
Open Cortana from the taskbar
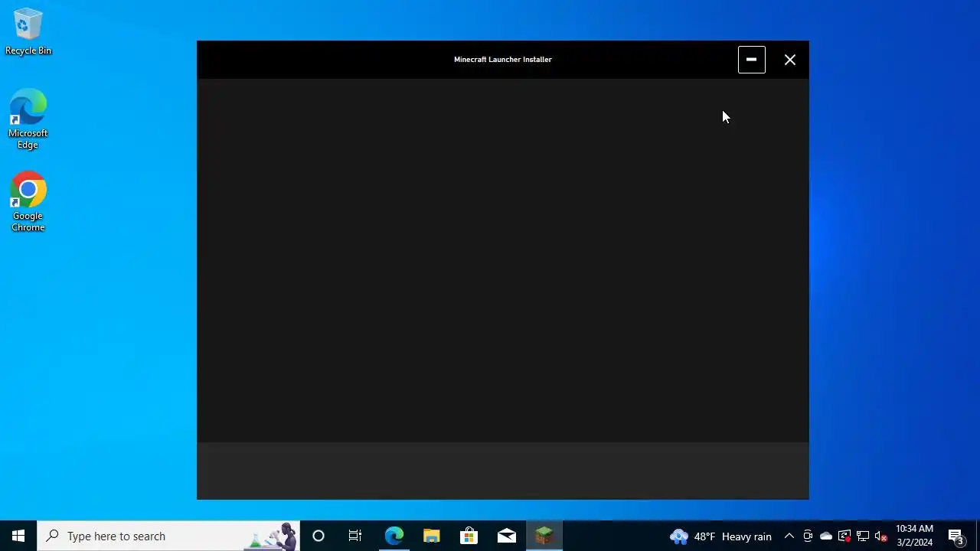(318, 536)
